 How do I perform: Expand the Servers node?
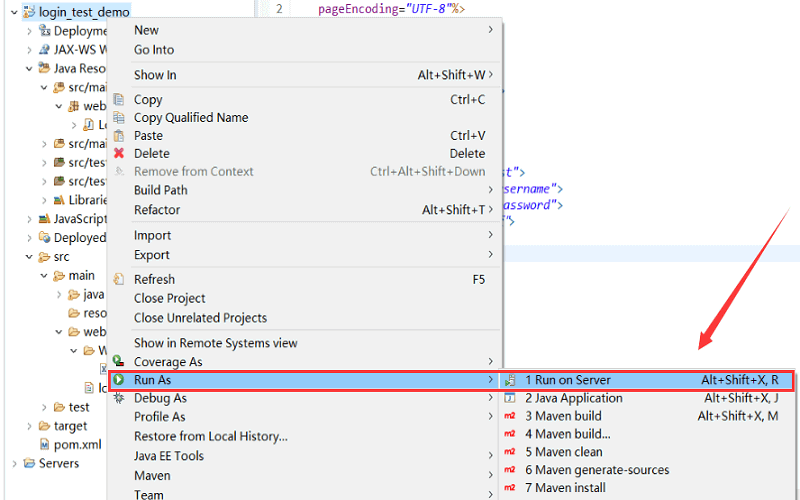click(x=14, y=464)
